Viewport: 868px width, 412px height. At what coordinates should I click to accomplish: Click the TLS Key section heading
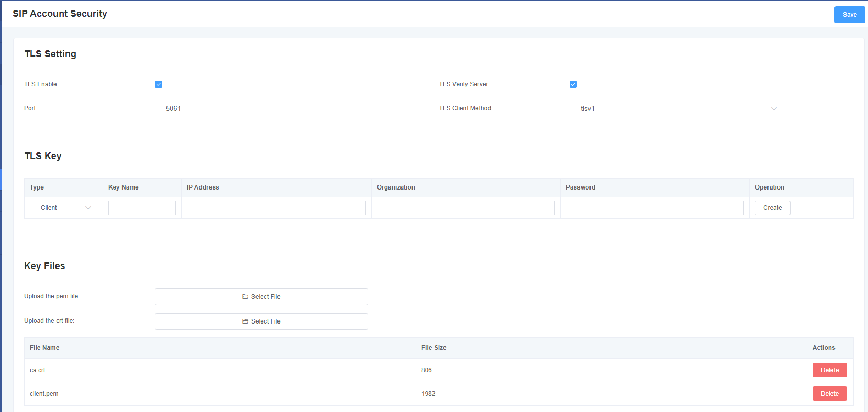click(x=43, y=156)
